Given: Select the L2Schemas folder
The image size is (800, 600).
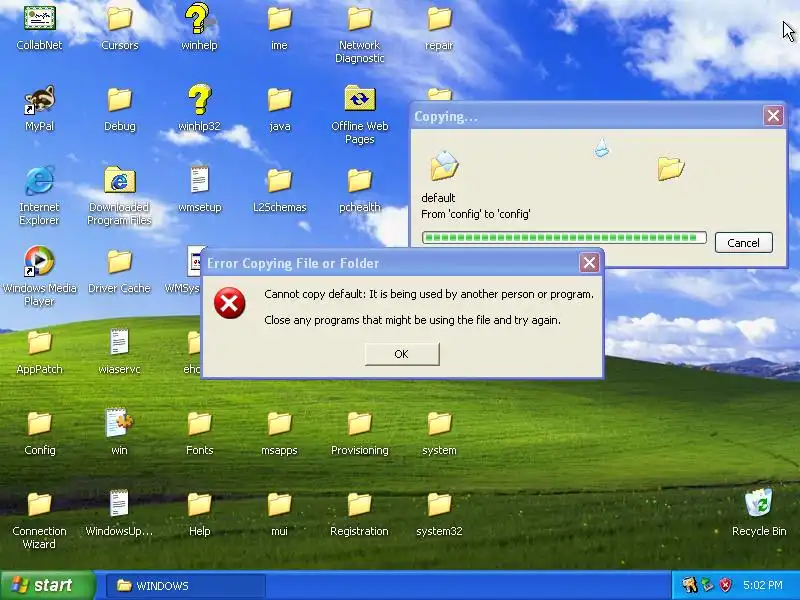Looking at the screenshot, I should [279, 180].
